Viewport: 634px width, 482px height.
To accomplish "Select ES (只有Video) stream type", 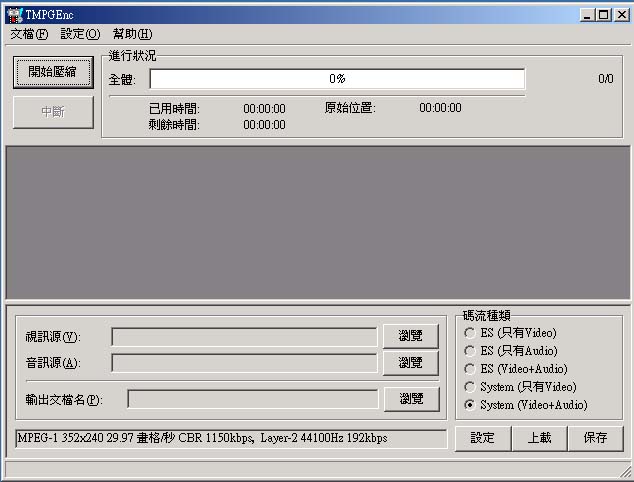I will (510, 333).
